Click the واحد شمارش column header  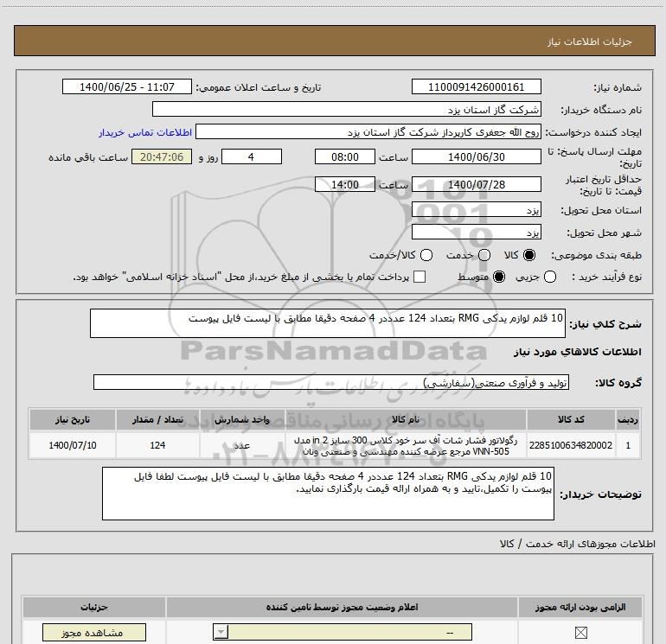tap(241, 419)
